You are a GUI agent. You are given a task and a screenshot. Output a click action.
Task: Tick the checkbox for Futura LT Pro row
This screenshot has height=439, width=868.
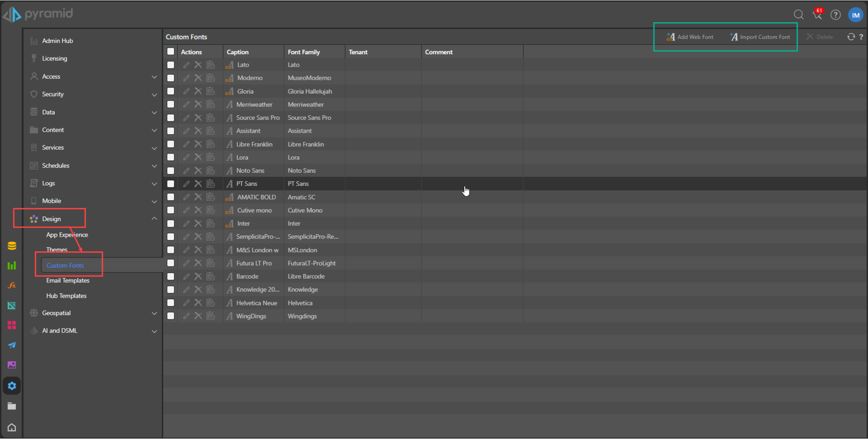[171, 263]
